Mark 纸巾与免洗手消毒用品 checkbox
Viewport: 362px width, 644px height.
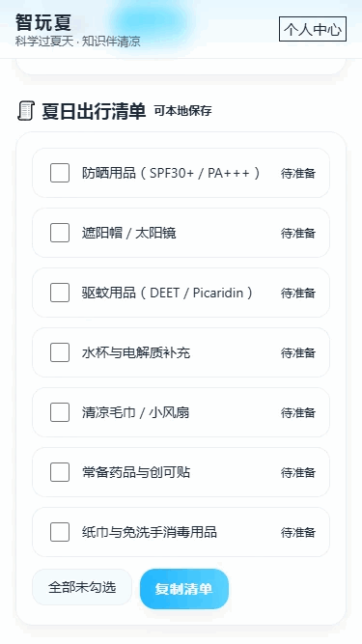[60, 532]
